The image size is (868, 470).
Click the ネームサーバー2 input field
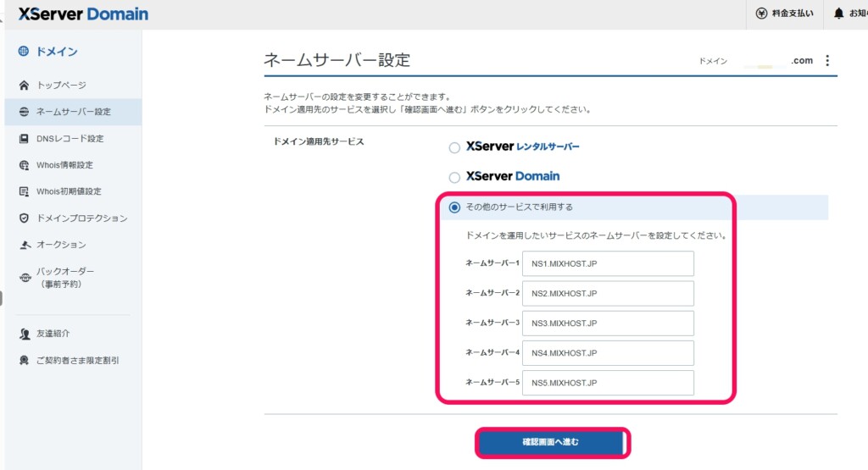coord(608,294)
